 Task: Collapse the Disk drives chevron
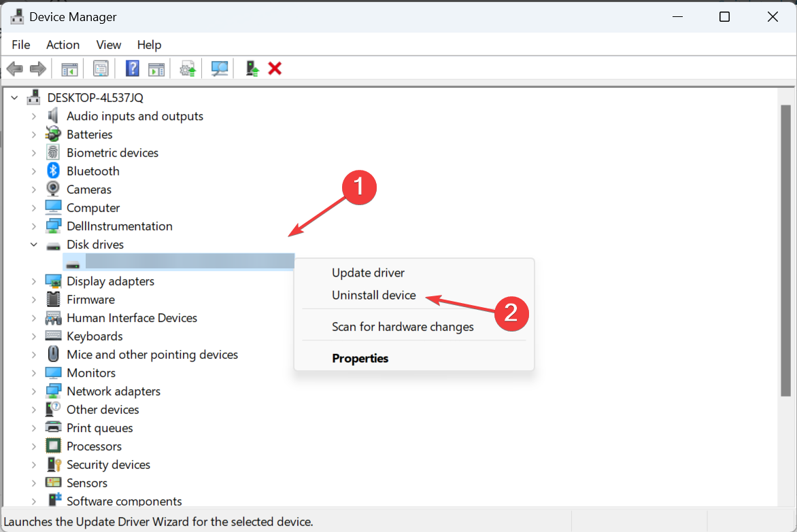[x=33, y=244]
